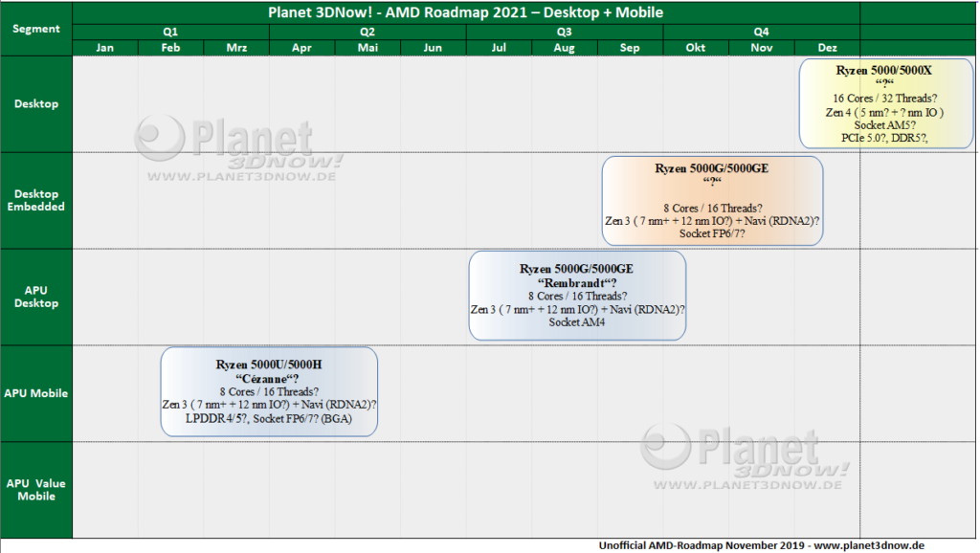Click the Unofficial AMD-Roadmap November 2019 footer
This screenshot has width=980, height=553.
coord(761,545)
